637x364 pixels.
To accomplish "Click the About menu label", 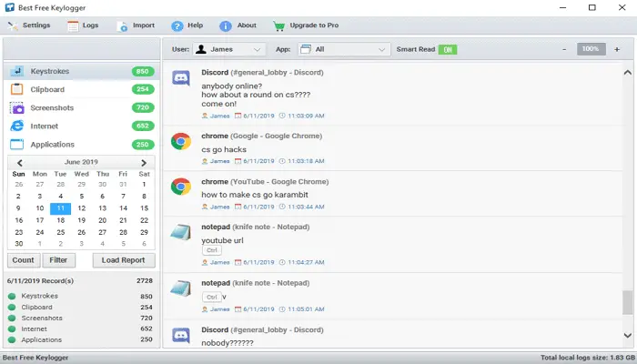I will point(247,25).
